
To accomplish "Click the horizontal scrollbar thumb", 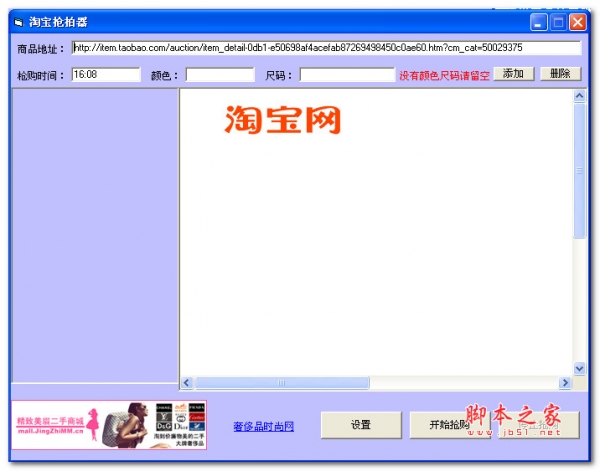I will 282,383.
